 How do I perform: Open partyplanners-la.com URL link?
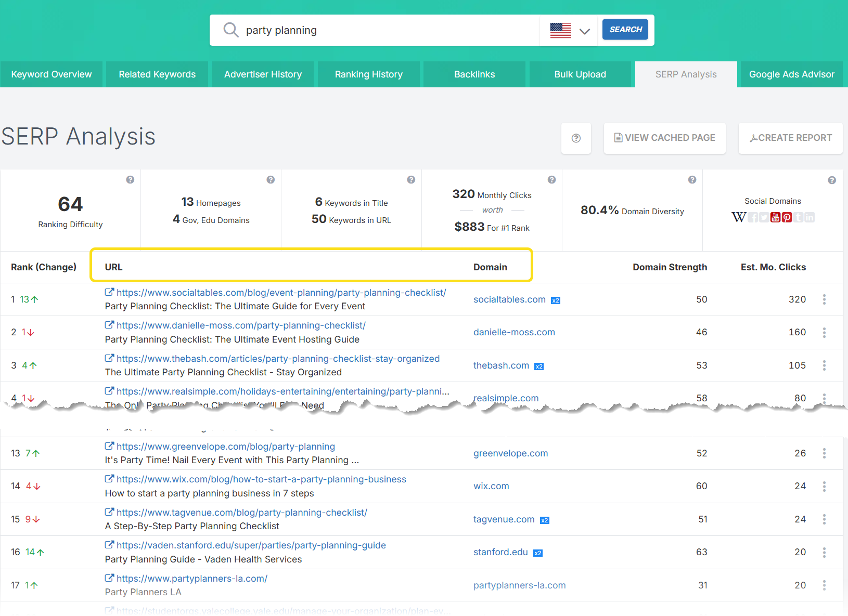tap(192, 579)
